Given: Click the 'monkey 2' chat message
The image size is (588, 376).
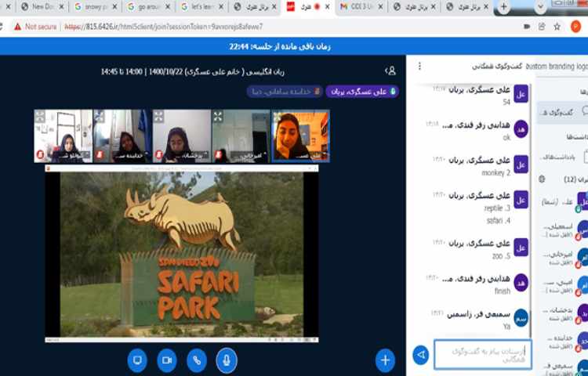Looking at the screenshot, I should pos(495,173).
